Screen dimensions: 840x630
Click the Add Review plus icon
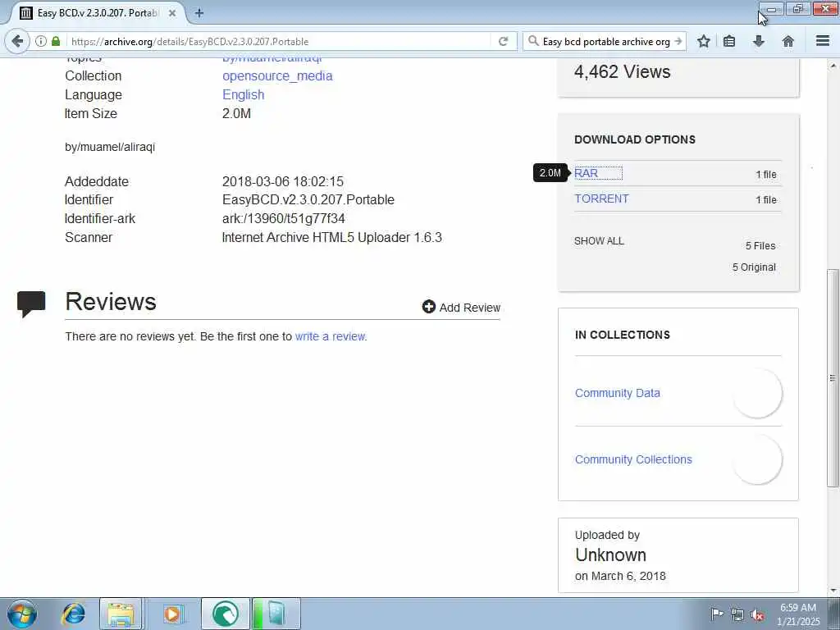tap(428, 307)
